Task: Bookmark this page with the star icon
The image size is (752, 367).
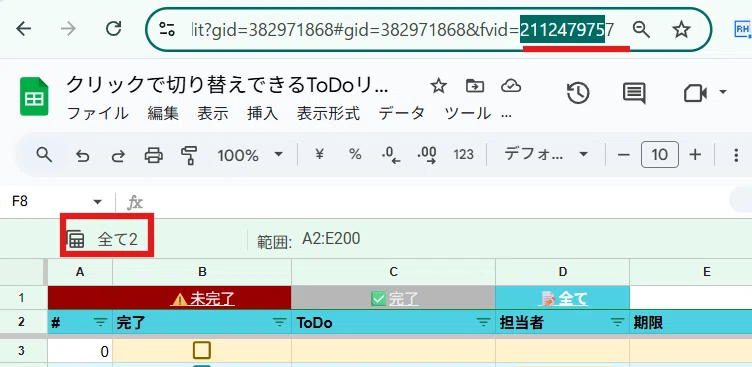Action: click(681, 30)
